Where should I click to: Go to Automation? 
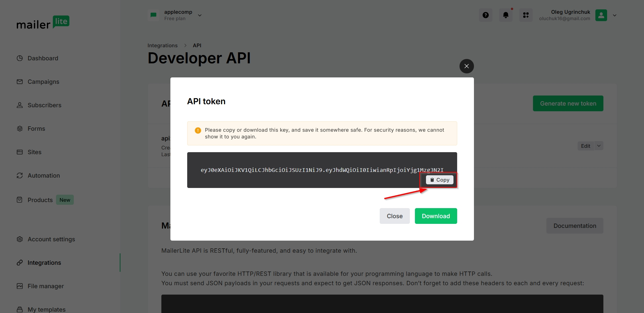pyautogui.click(x=44, y=176)
